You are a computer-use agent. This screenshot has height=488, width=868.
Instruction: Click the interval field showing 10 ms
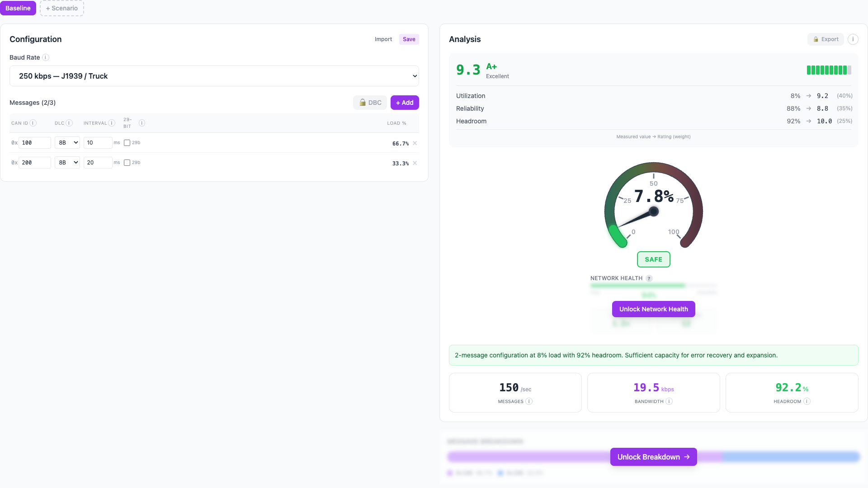[98, 143]
